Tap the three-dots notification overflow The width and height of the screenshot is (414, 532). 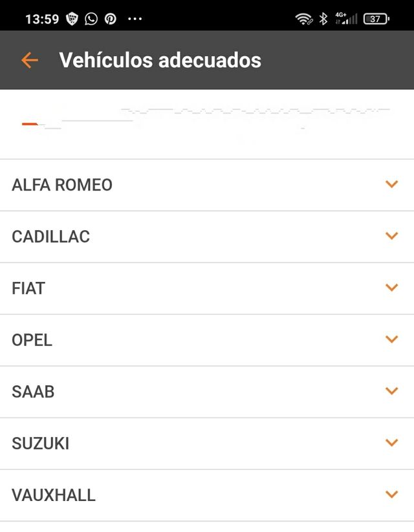pos(135,19)
